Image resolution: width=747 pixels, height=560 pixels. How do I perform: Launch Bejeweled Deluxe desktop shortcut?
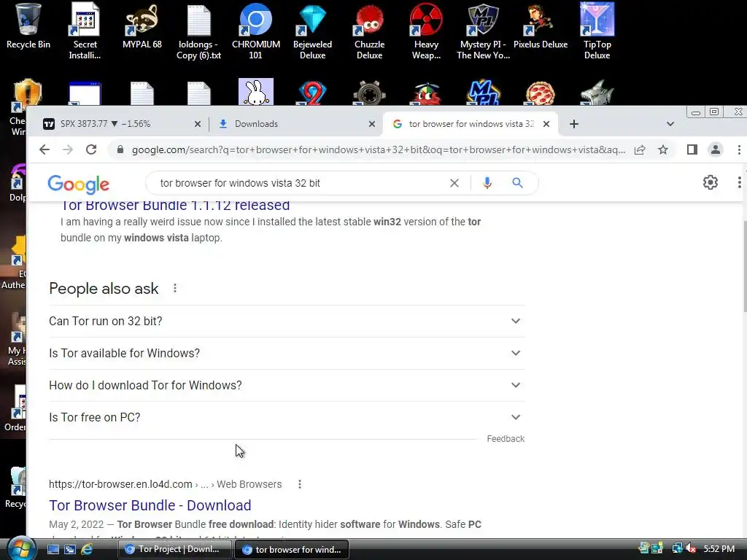pos(312,31)
